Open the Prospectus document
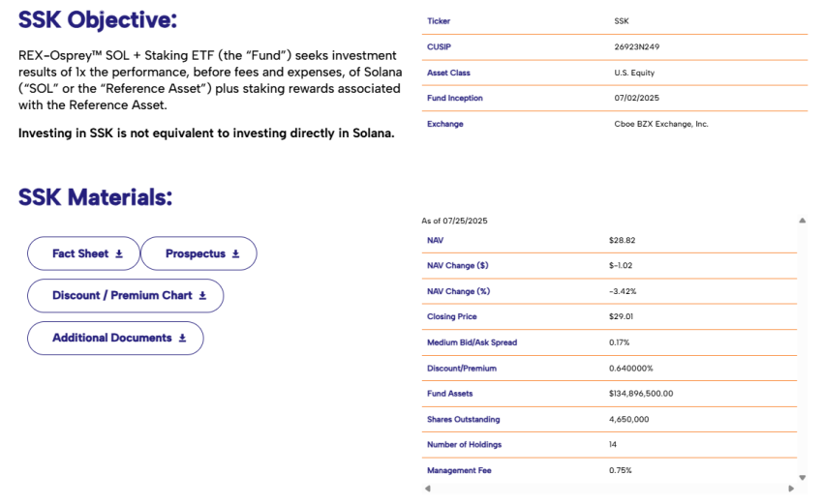This screenshot has width=823, height=504. [198, 253]
